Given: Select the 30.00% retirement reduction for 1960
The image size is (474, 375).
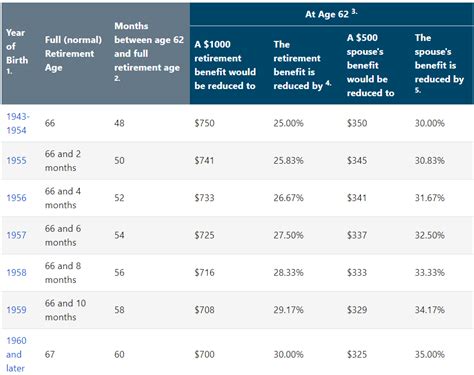Looking at the screenshot, I should point(288,354).
